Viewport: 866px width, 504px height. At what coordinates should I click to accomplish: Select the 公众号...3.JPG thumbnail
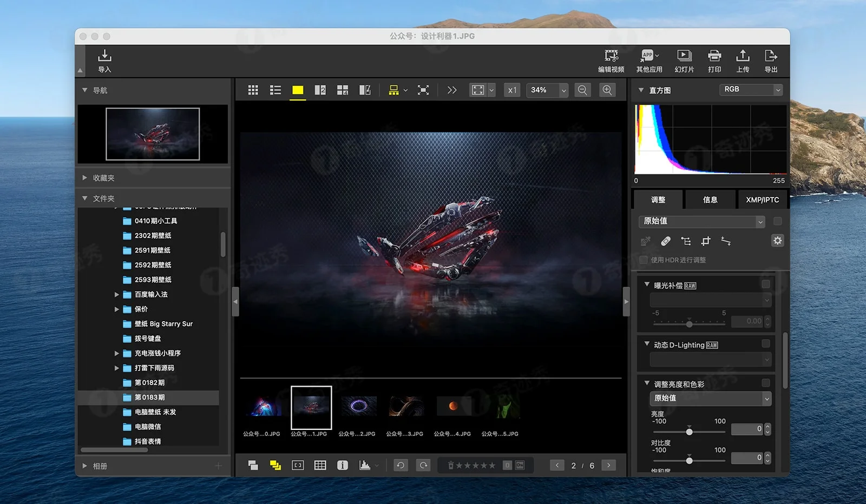[406, 407]
